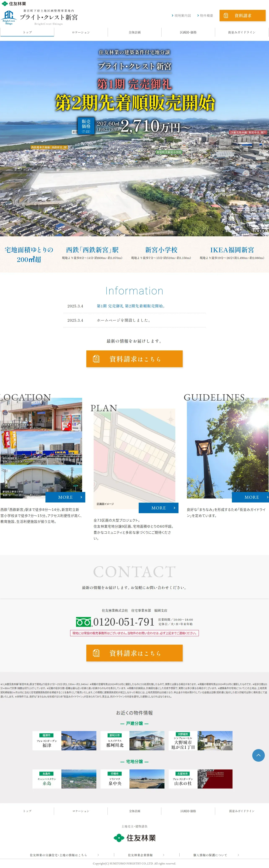269x868 pixels.
Task: Click the phone number 0120-051-791
Action: tap(124, 622)
